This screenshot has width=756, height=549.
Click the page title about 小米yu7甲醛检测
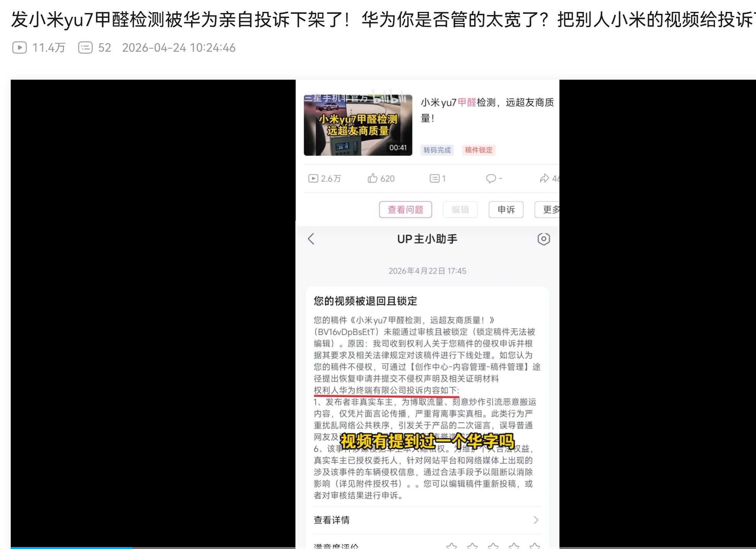click(x=383, y=20)
